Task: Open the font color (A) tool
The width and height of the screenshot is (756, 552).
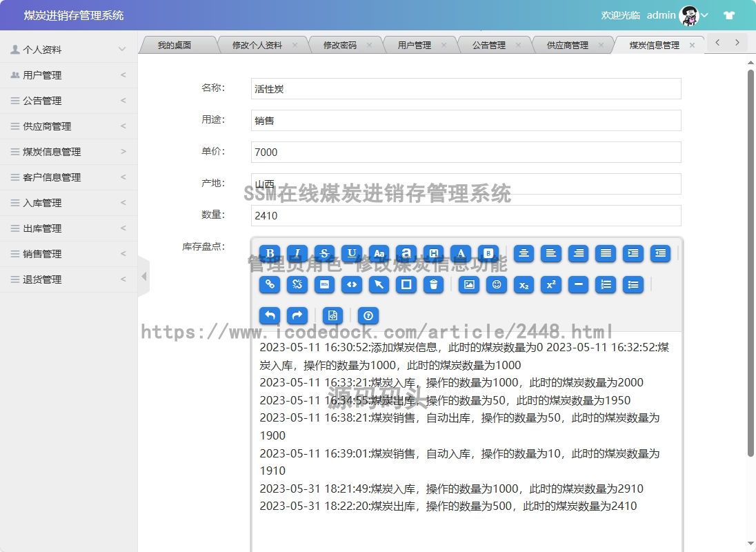Action: (461, 253)
